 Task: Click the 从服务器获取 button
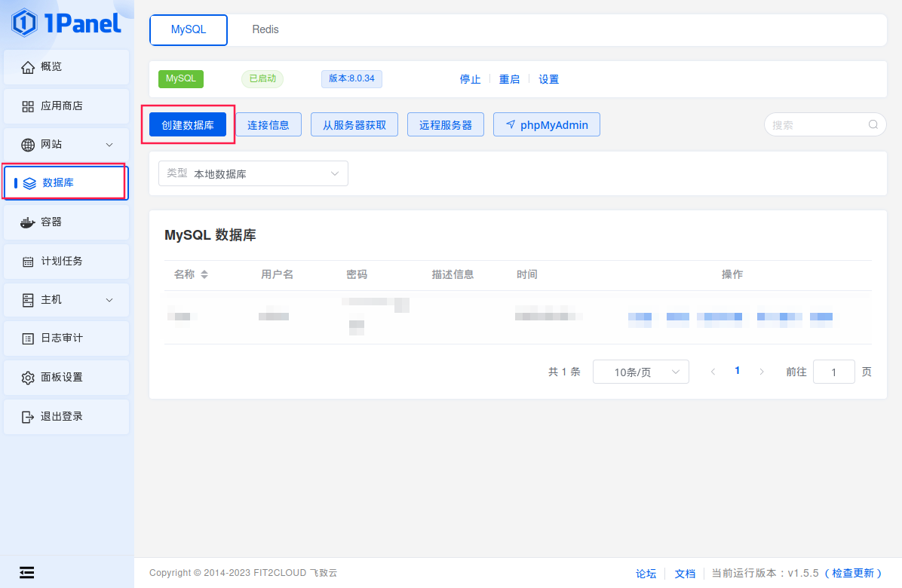pyautogui.click(x=354, y=124)
